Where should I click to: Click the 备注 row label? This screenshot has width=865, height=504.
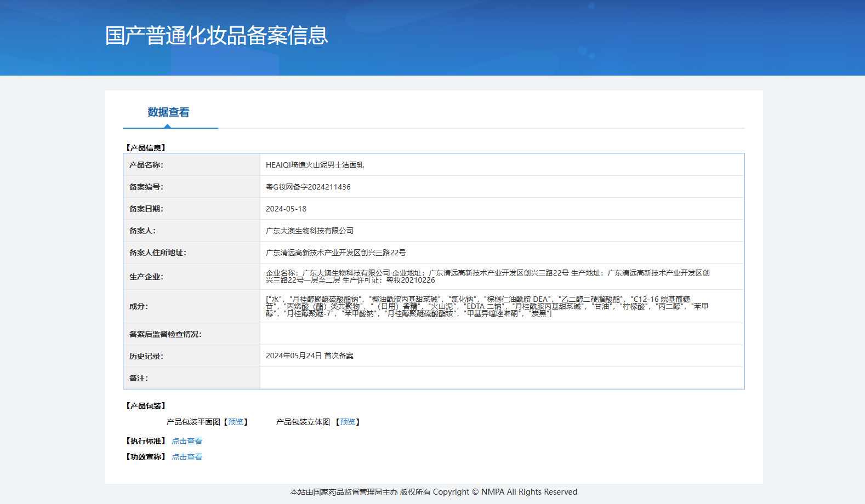(x=139, y=378)
